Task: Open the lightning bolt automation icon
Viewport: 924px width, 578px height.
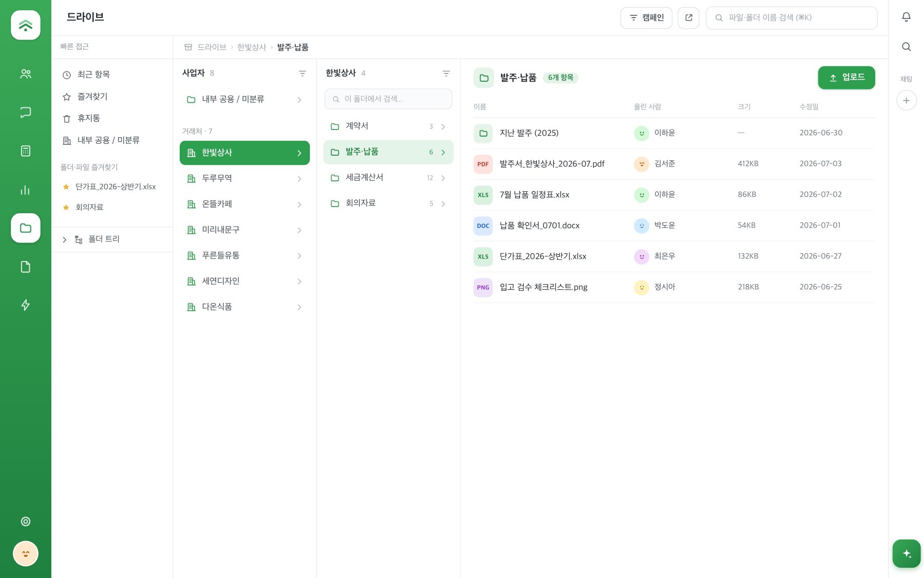Action: tap(25, 305)
